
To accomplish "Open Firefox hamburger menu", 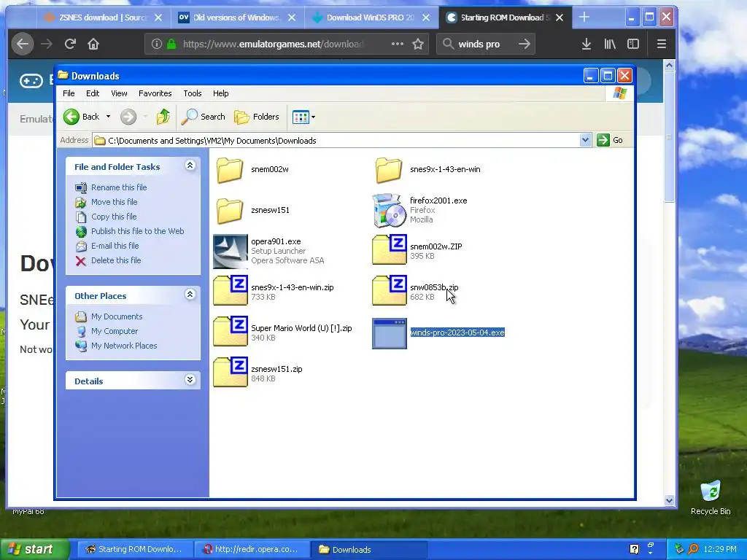I will coord(662,44).
